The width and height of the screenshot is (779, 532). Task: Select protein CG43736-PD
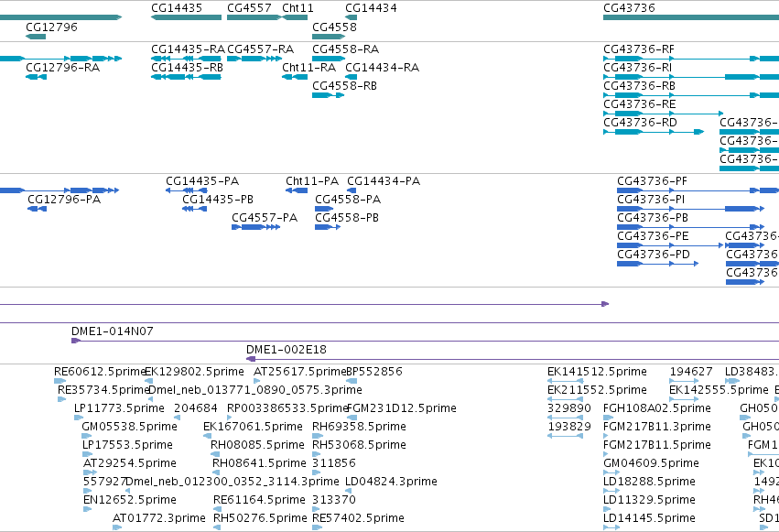click(x=654, y=255)
